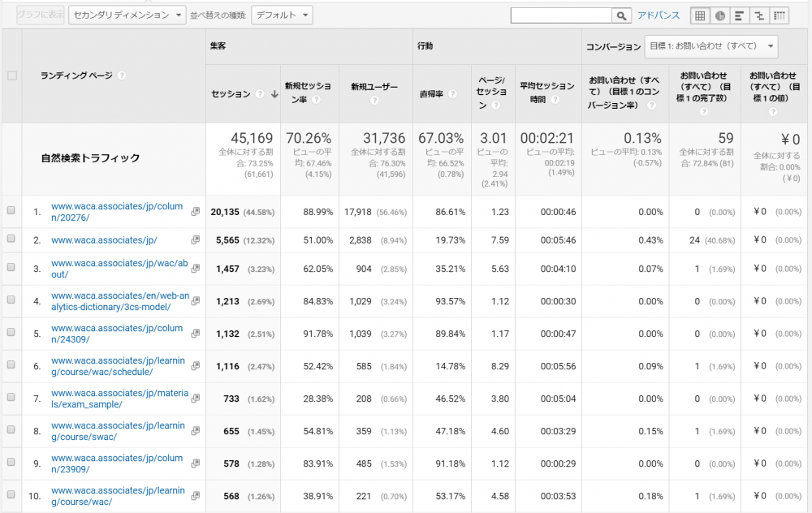
Task: Sort by セッション column header
Action: point(231,94)
